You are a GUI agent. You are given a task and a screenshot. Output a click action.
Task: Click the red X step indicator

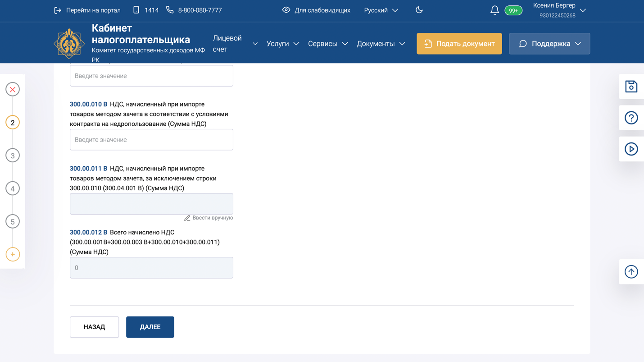13,90
